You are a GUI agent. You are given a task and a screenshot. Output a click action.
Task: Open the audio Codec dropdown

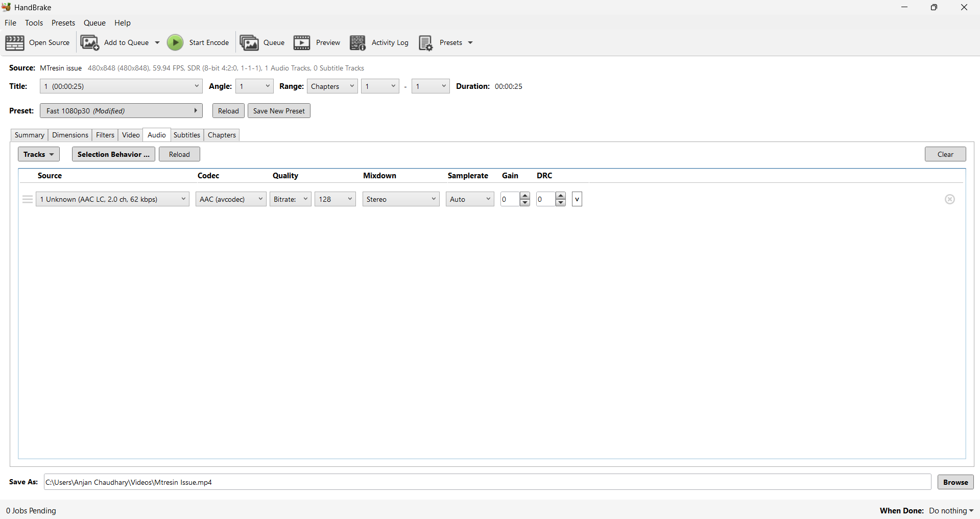[231, 199]
